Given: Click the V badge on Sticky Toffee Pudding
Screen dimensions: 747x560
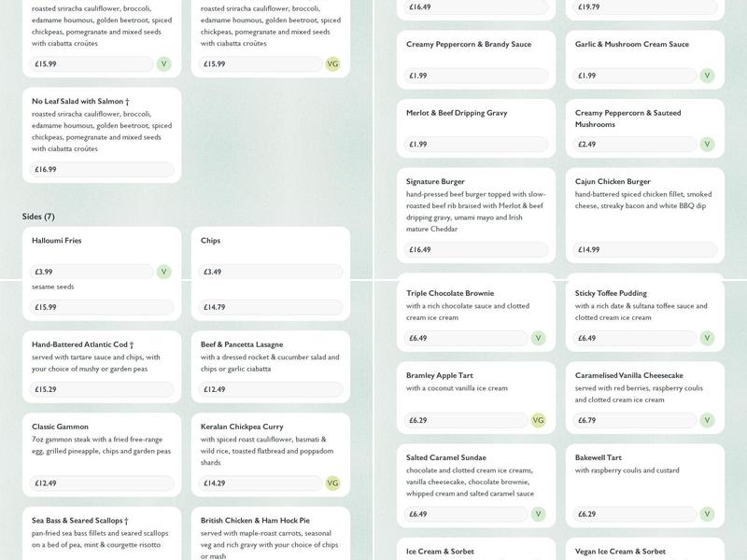Looking at the screenshot, I should (707, 339).
